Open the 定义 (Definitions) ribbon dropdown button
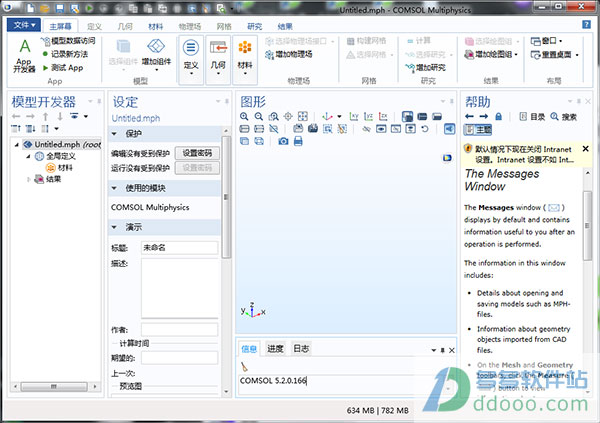The width and height of the screenshot is (600, 423). pyautogui.click(x=191, y=58)
